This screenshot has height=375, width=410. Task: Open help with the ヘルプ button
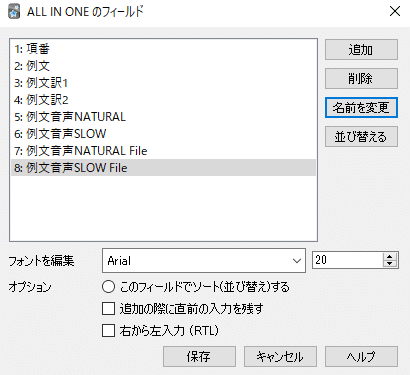pyautogui.click(x=361, y=356)
